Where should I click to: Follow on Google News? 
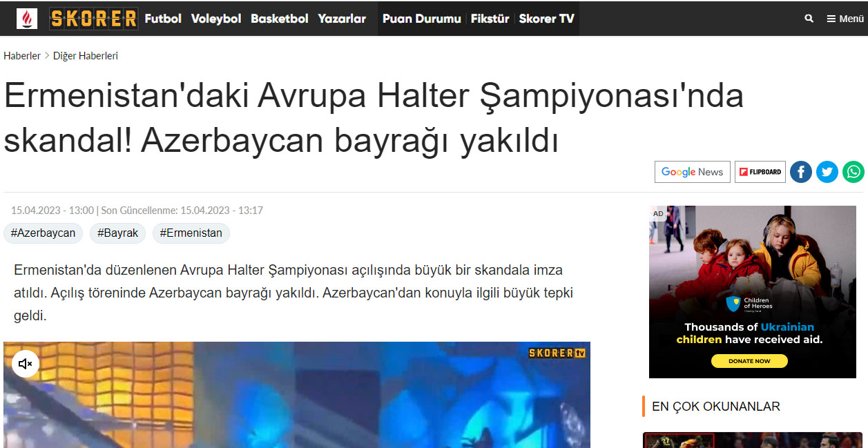692,172
